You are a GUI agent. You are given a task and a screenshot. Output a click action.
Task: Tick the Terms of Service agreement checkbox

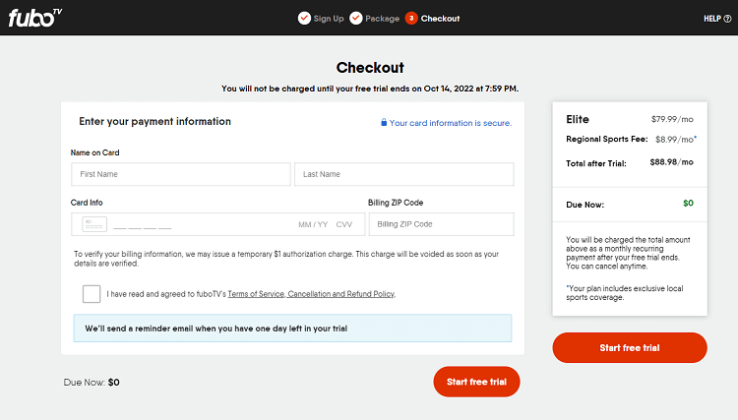click(91, 294)
